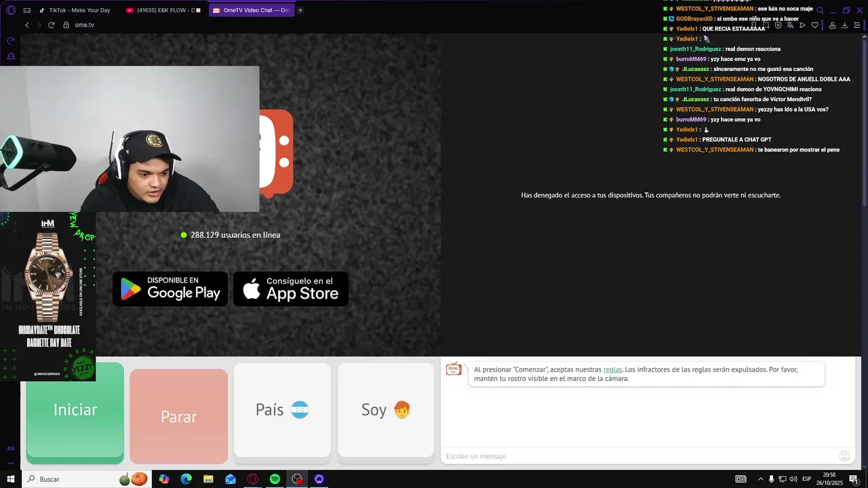Image resolution: width=868 pixels, height=488 pixels.
Task: Click the GX label in the sidebar bottom
Action: [x=11, y=448]
